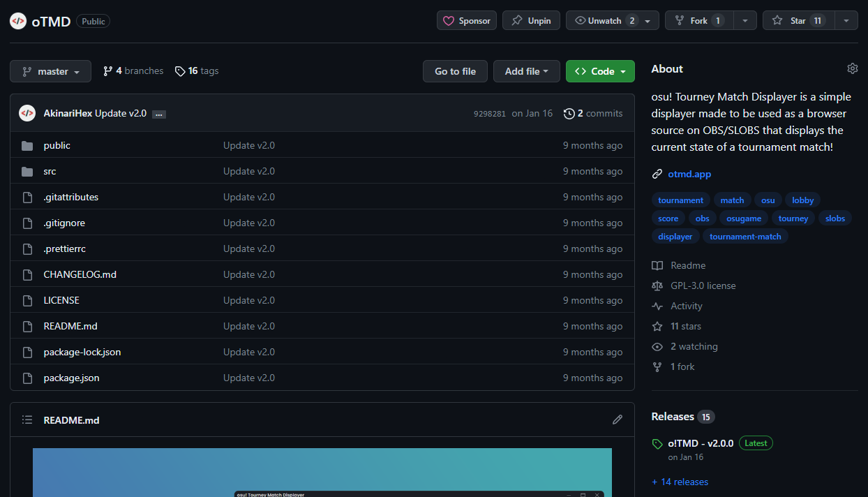Open the dropdown arrow next to Fork
This screenshot has width=868, height=497.
[745, 20]
